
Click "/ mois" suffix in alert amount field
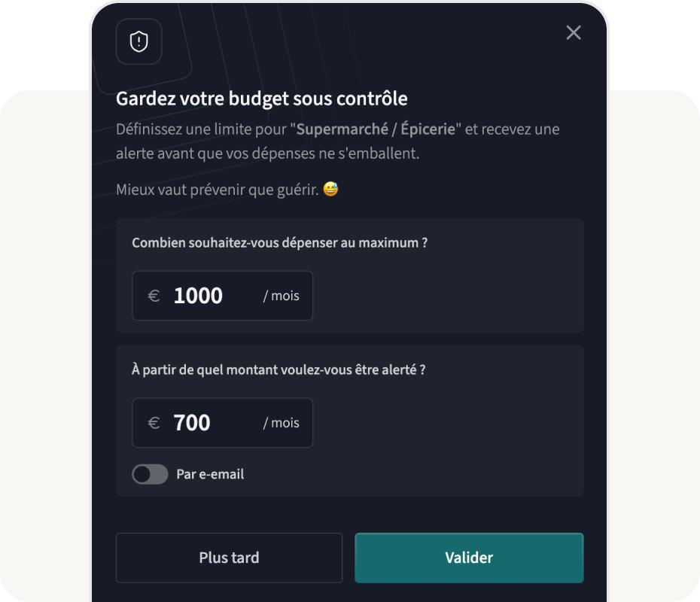click(x=281, y=423)
